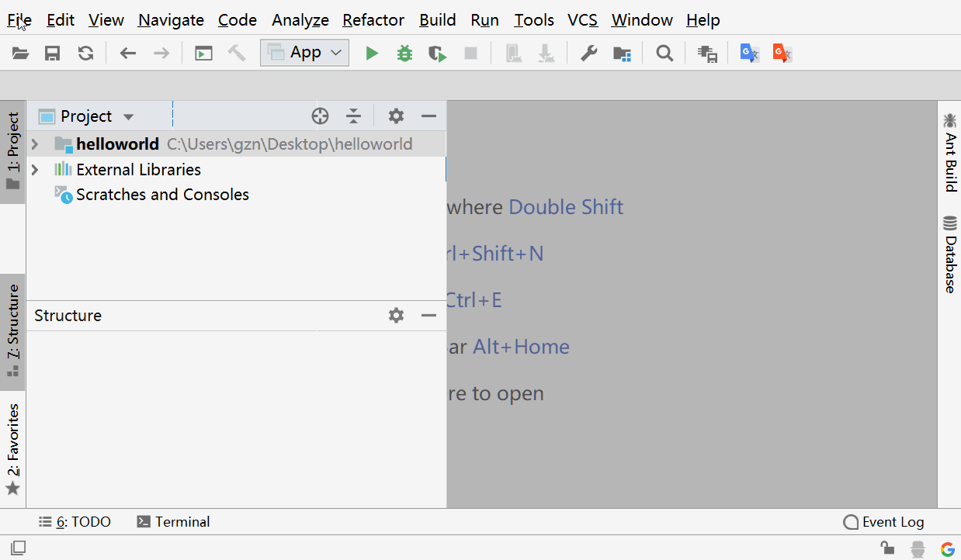
Task: Toggle read-only lock icon in status bar
Action: point(887,548)
